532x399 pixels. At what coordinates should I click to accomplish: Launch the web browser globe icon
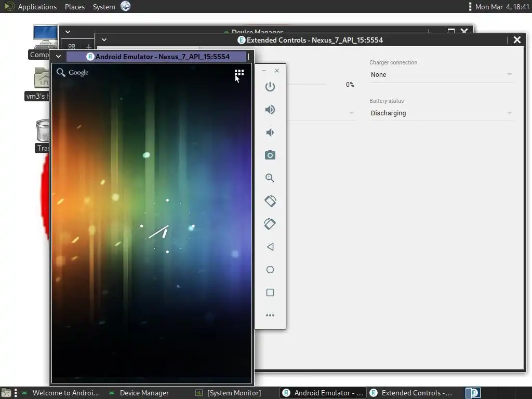point(126,6)
